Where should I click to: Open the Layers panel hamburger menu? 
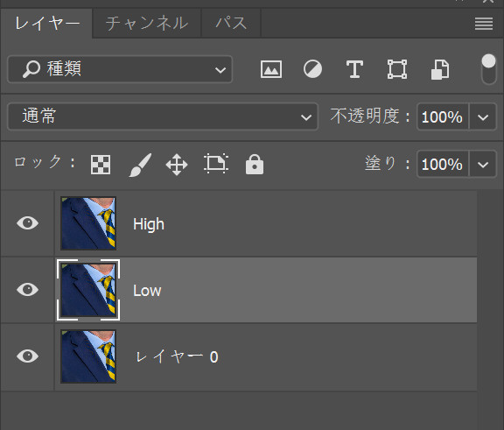click(484, 24)
